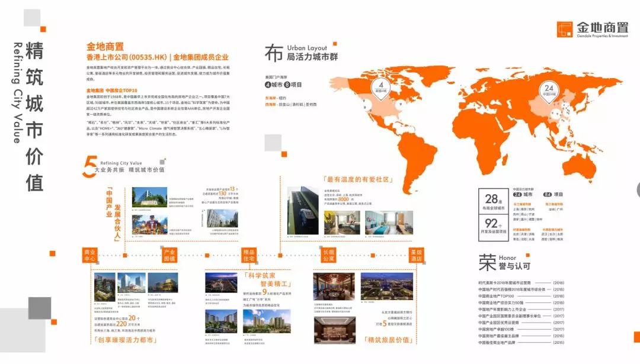Click the timeline node between 商业中心 and 产业园镇
The width and height of the screenshot is (640, 364).
pyautogui.click(x=125, y=255)
